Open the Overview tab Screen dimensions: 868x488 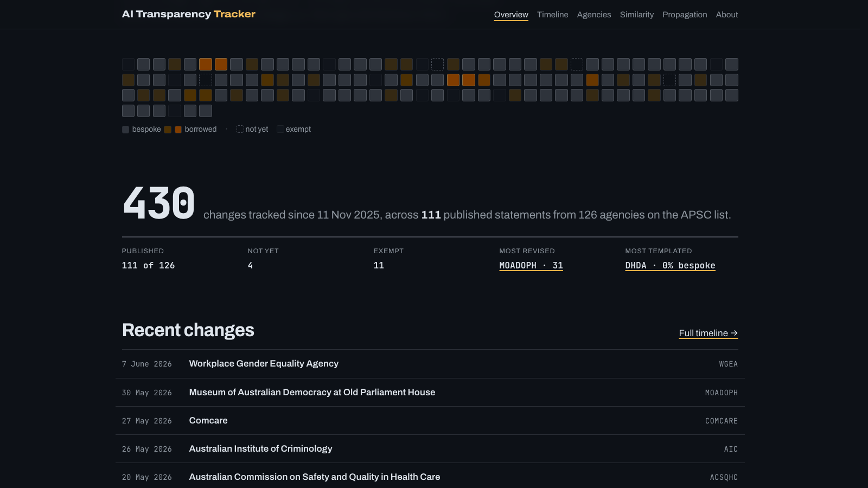(511, 15)
